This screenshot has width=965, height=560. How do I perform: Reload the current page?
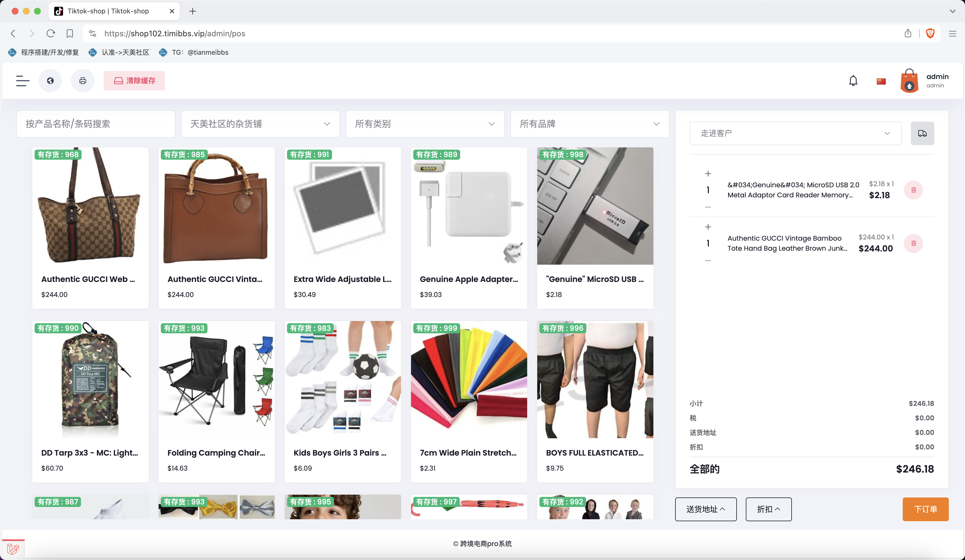click(x=51, y=34)
